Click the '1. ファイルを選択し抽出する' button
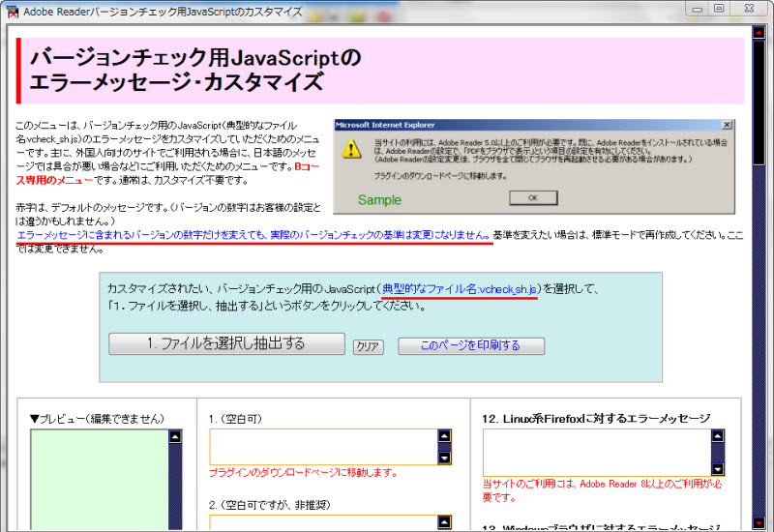This screenshot has width=774, height=532. point(226,343)
